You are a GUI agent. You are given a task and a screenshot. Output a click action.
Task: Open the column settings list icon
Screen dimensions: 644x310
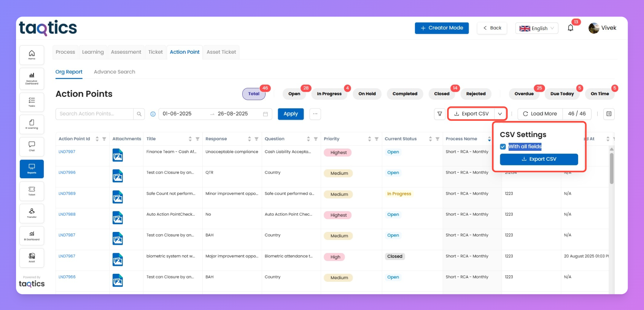(609, 114)
